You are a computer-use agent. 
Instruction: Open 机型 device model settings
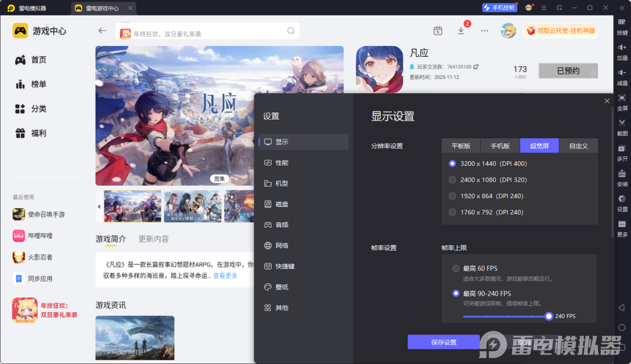point(304,183)
